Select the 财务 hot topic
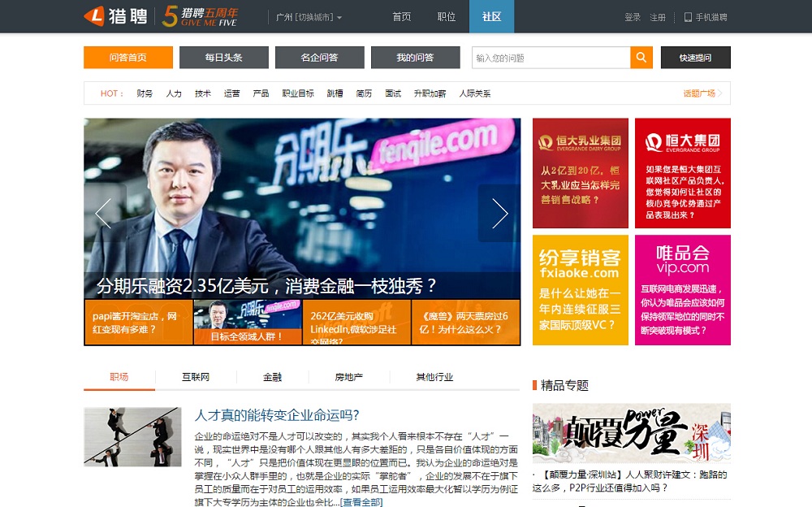Screen dimensions: 812x507 click(145, 93)
